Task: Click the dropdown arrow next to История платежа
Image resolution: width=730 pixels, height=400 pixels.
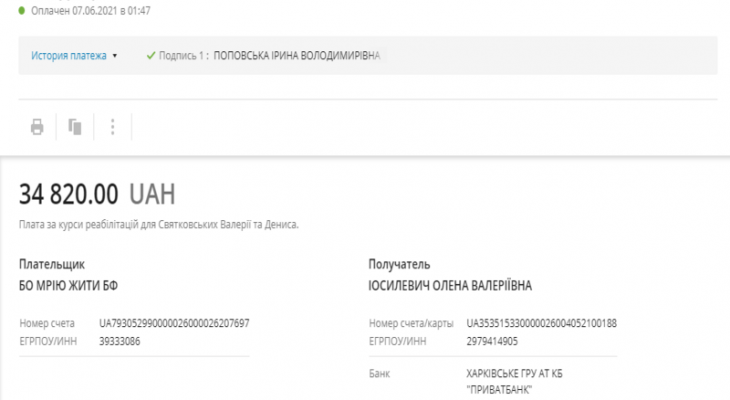Action: click(x=115, y=56)
